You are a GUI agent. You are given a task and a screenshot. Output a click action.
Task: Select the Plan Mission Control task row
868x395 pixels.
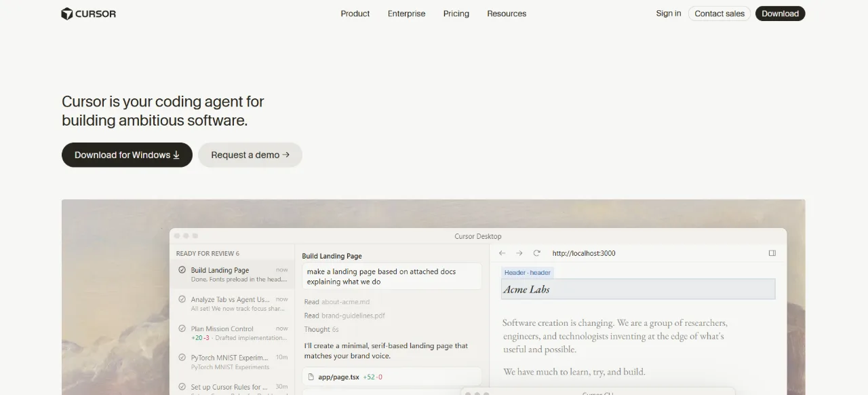232,333
